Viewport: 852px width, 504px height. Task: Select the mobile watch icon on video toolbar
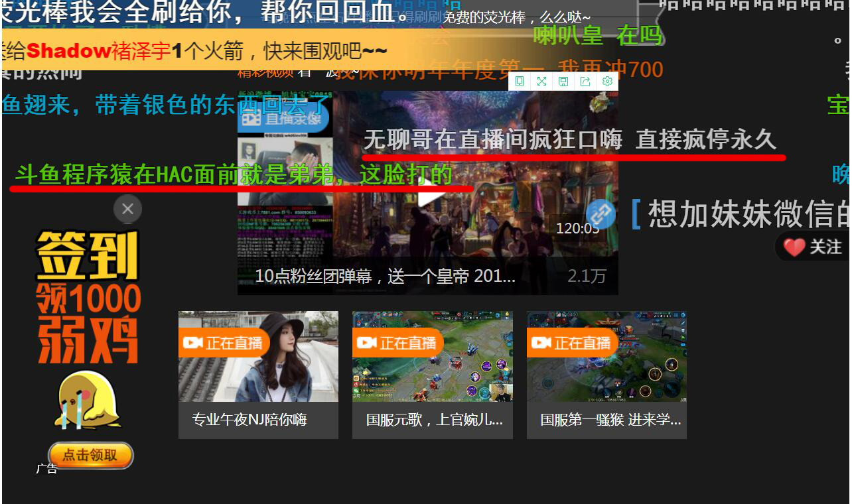tap(520, 81)
